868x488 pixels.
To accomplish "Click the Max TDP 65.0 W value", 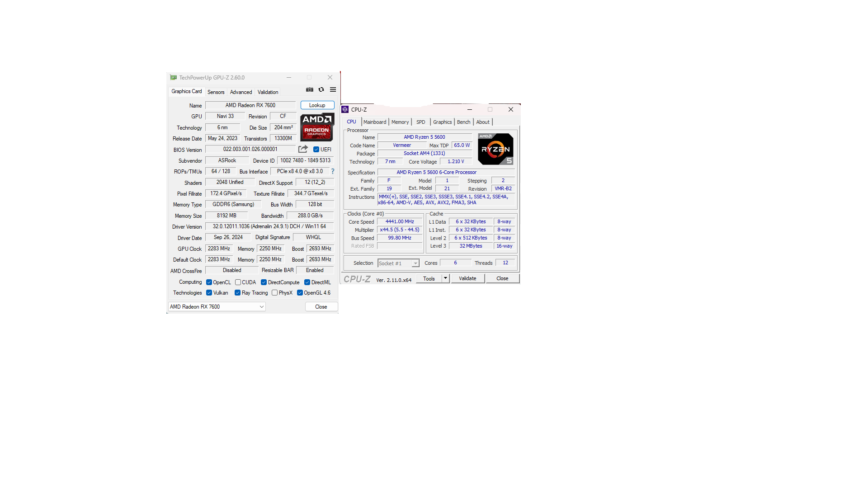I will tap(462, 145).
